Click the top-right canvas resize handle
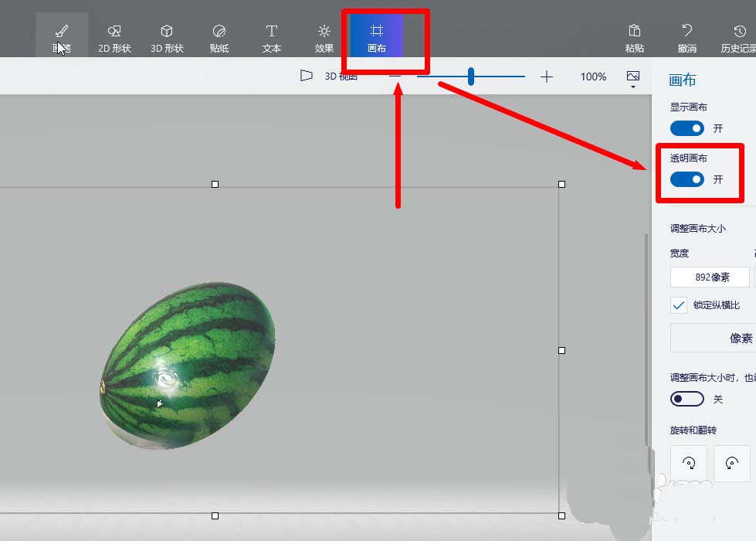Screen dimensions: 756x541 tap(561, 185)
